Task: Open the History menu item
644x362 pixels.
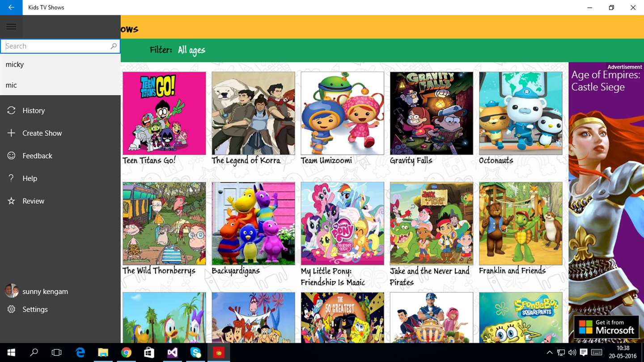Action: tap(60, 110)
